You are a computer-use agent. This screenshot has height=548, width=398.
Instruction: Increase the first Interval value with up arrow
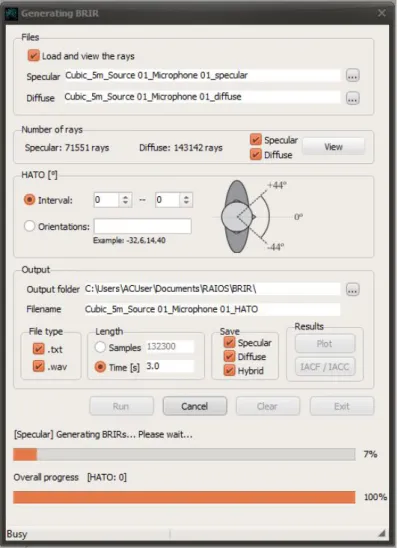point(125,197)
